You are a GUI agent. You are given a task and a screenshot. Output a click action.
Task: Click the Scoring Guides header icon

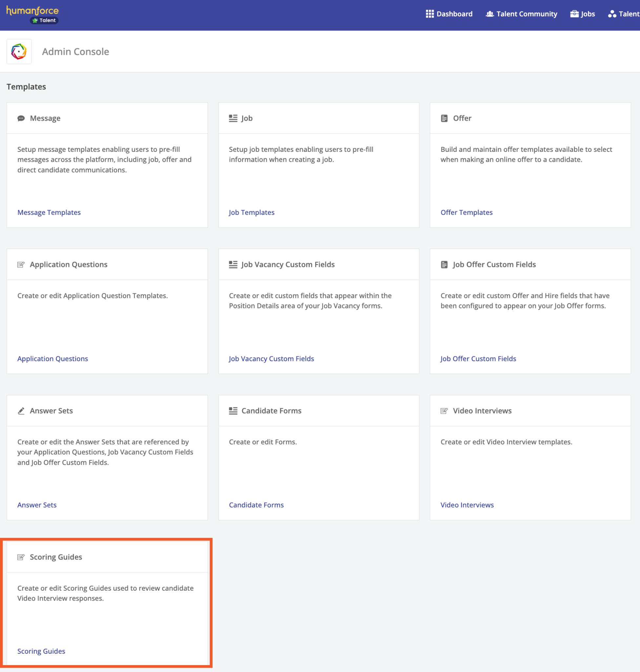point(21,558)
